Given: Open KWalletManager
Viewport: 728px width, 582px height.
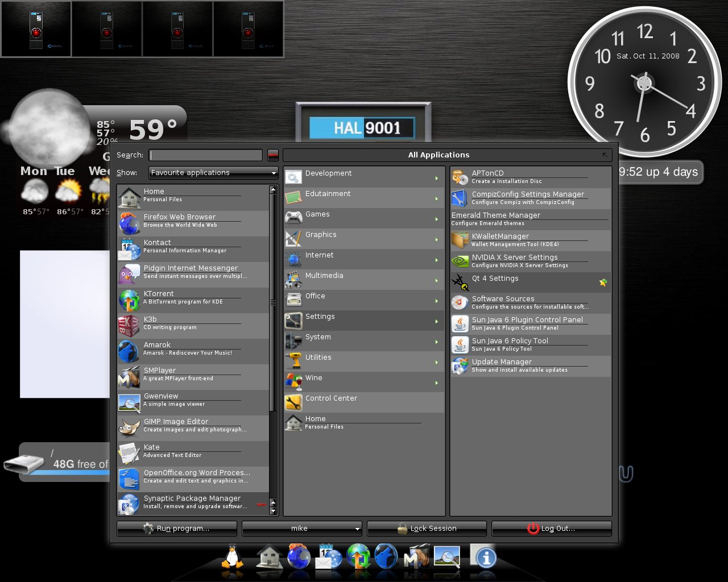Looking at the screenshot, I should (x=531, y=240).
